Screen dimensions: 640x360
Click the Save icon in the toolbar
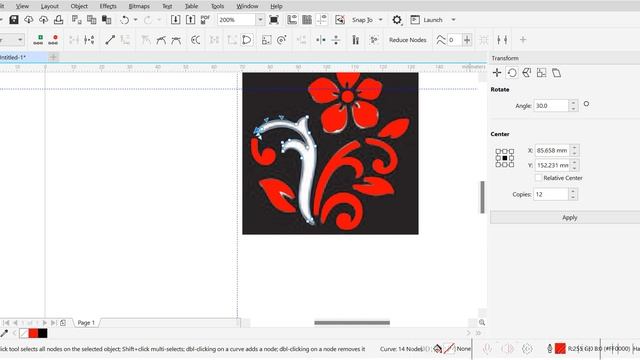[x=14, y=20]
